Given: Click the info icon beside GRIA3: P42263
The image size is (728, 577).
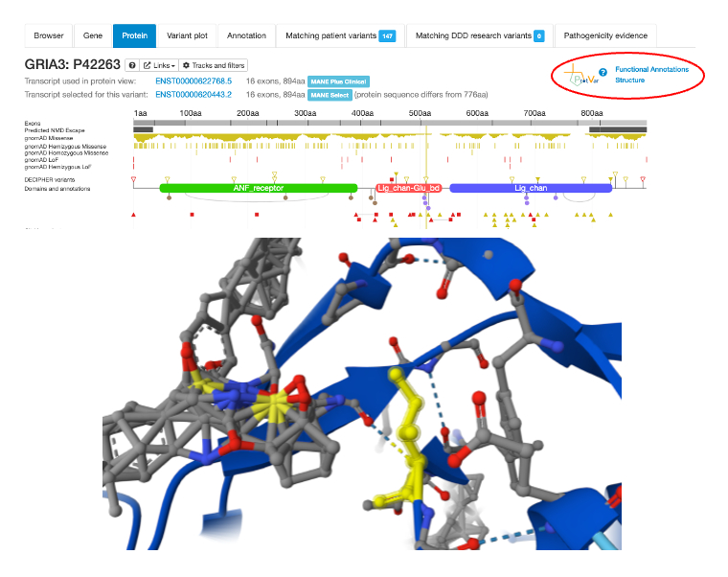Looking at the screenshot, I should [131, 65].
